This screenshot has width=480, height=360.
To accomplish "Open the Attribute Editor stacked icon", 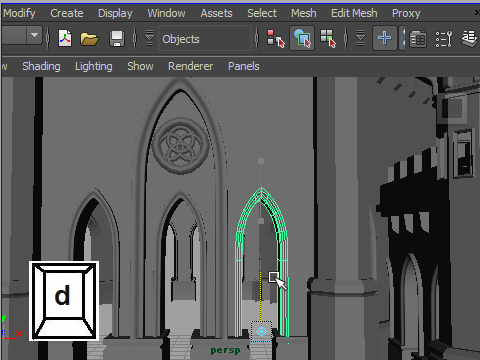I will pos(470,38).
